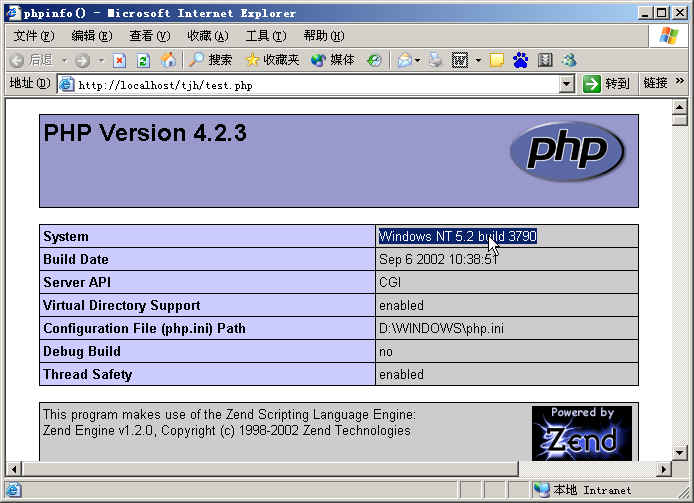Image resolution: width=694 pixels, height=503 pixels.
Task: Click the PHP logo image
Action: [x=567, y=151]
